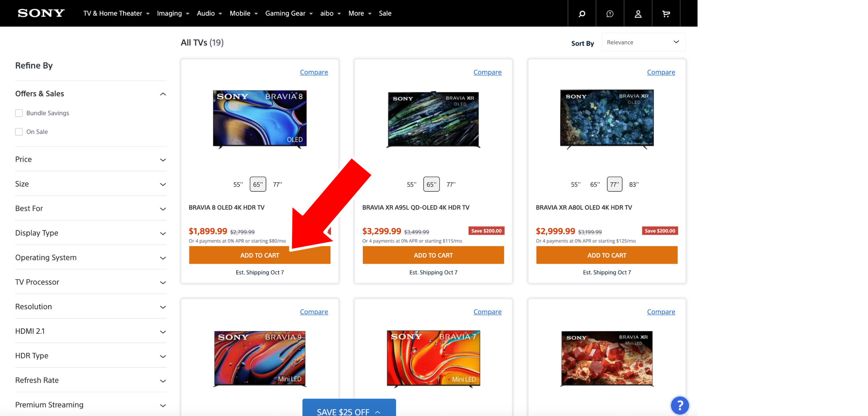868x416 pixels.
Task: Go to the Sale page
Action: click(385, 13)
